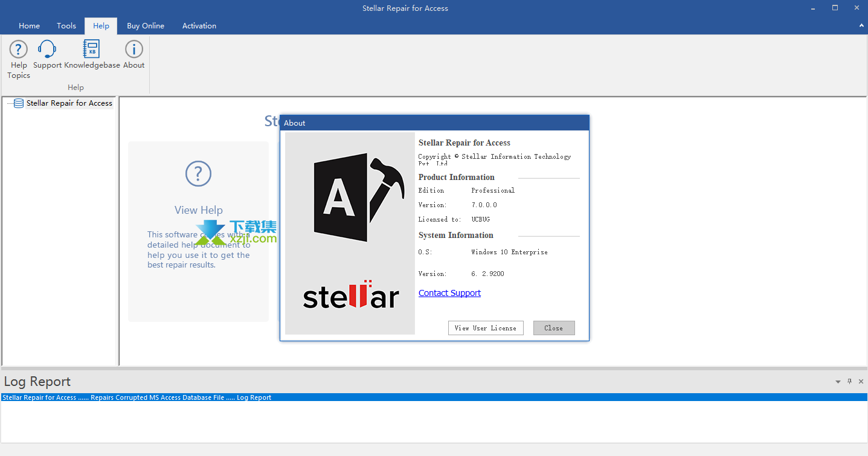Switch to the Tools tab
Viewport: 868px width, 456px height.
66,26
